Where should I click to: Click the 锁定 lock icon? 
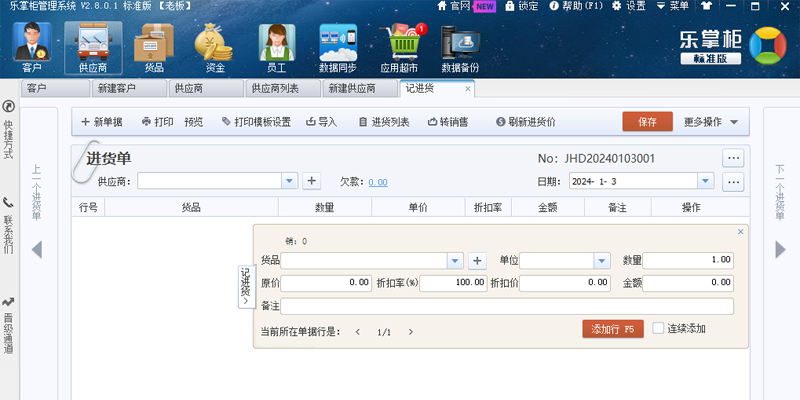[x=522, y=6]
